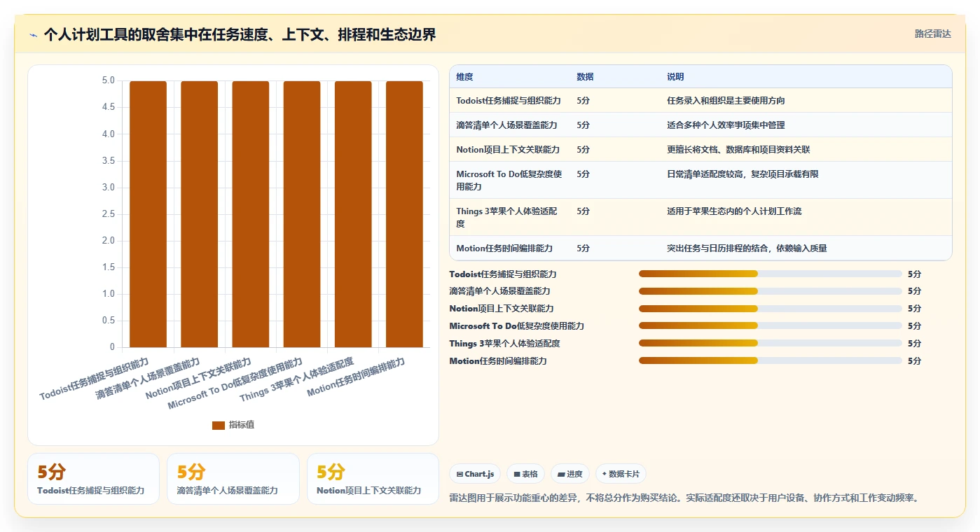
Task: Click the Chart.js chip
Action: [x=475, y=474]
